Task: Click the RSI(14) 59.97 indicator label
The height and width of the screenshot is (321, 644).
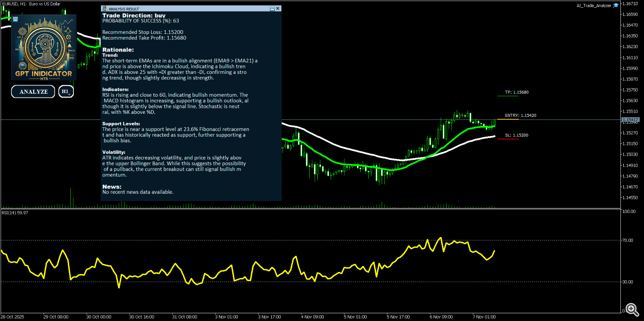Action: 15,213
